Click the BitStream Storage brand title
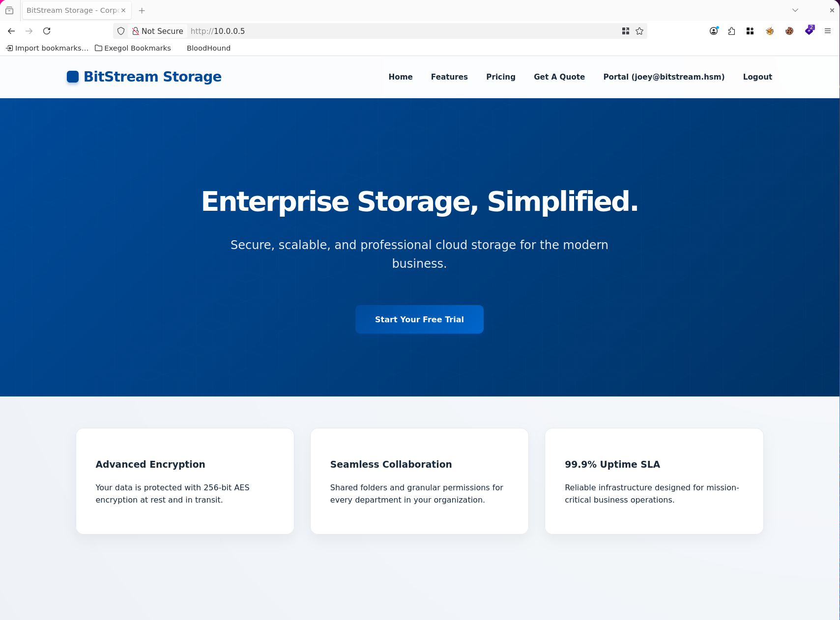Image resolution: width=840 pixels, height=620 pixels. click(x=153, y=77)
